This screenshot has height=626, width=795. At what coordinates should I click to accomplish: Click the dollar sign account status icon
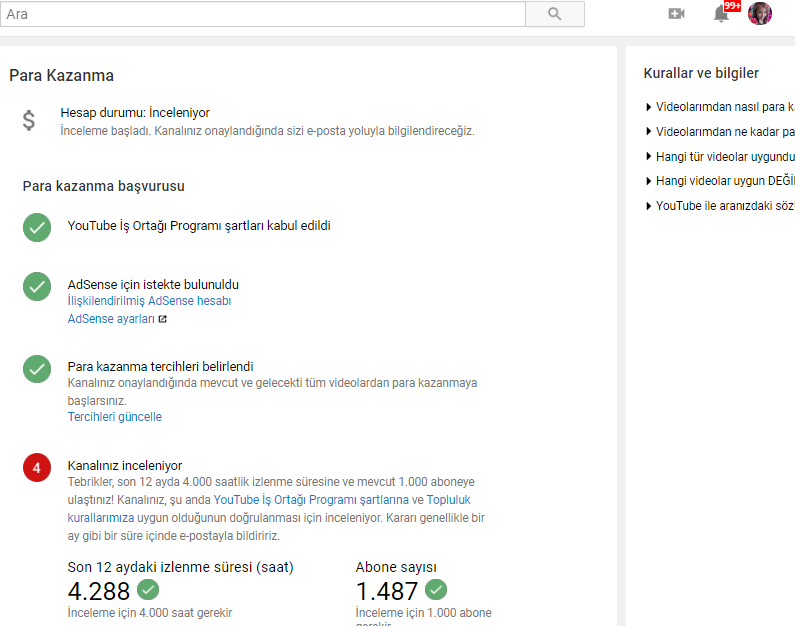click(x=29, y=121)
